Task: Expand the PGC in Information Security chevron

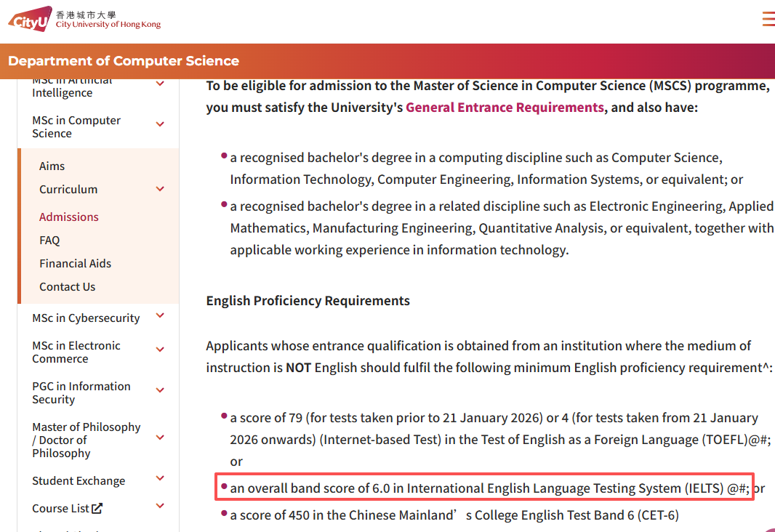Action: 160,390
